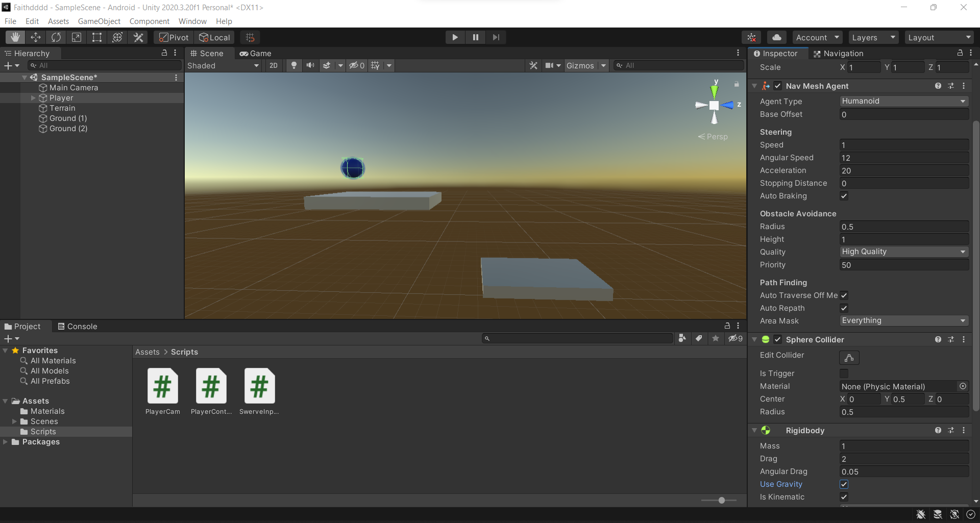Open Rigidbody component options menu
The image size is (980, 523).
click(964, 430)
